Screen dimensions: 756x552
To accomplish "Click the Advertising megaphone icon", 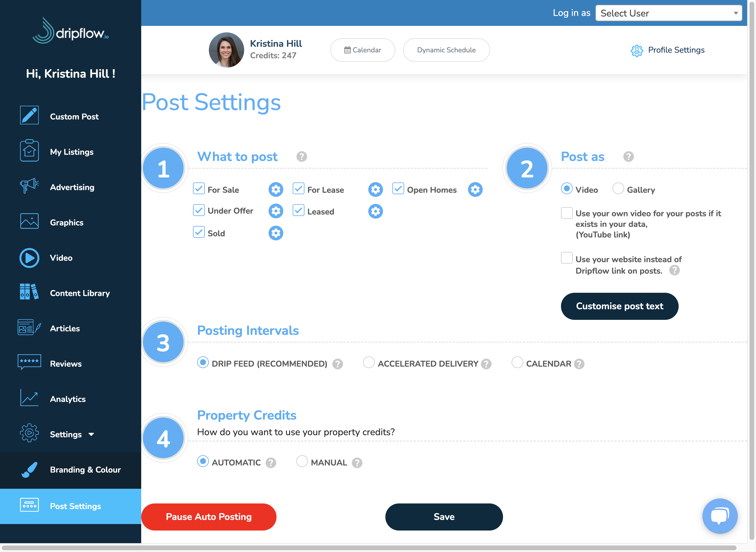I will 29,186.
